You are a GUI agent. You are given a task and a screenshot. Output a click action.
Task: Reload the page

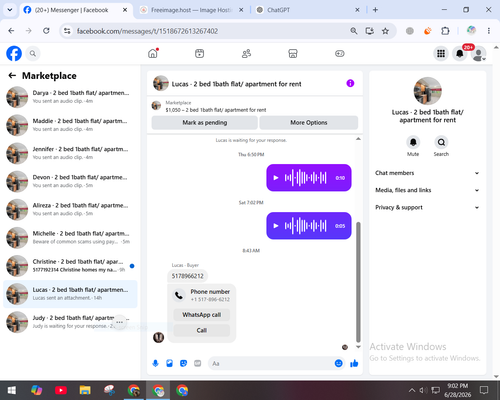[x=46, y=31]
